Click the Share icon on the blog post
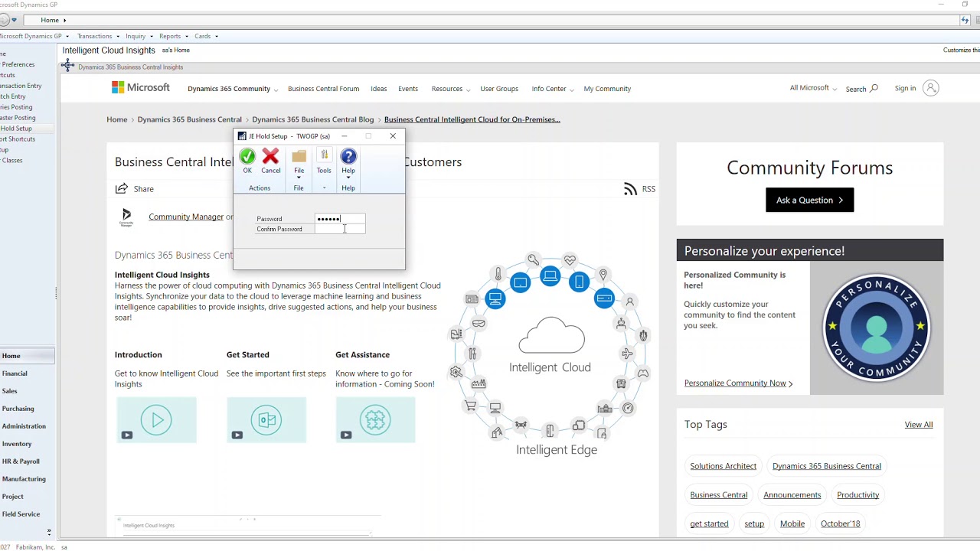 [122, 188]
